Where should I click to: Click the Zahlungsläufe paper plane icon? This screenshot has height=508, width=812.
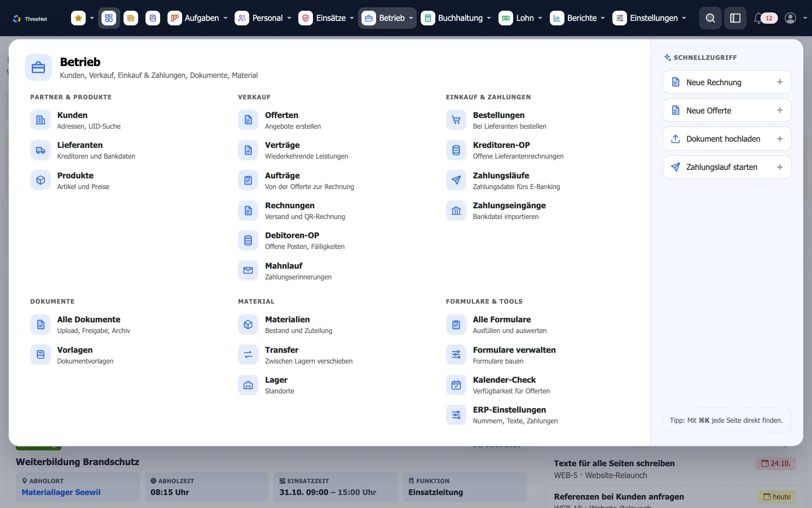[x=456, y=181]
